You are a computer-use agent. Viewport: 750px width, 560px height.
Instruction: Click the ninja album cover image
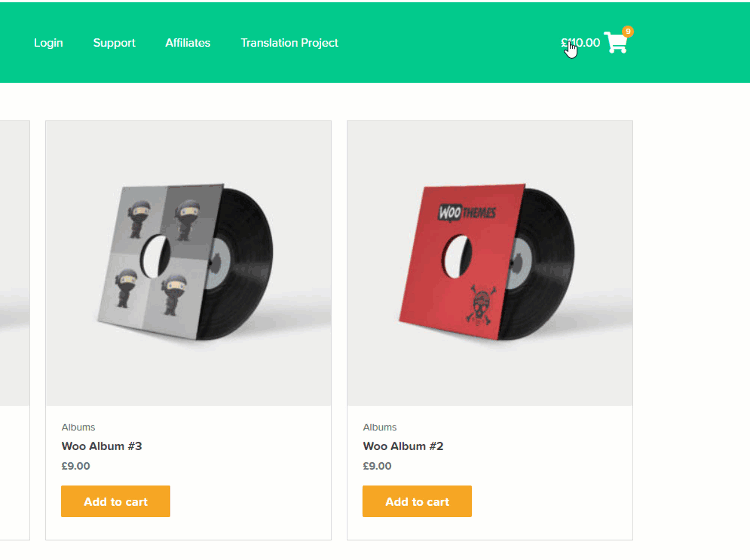tap(188, 264)
